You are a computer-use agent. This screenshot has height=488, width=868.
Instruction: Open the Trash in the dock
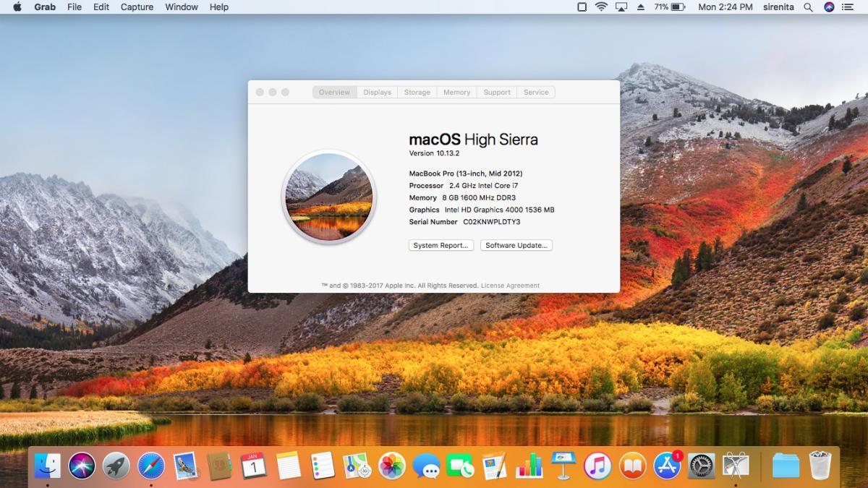click(x=820, y=466)
